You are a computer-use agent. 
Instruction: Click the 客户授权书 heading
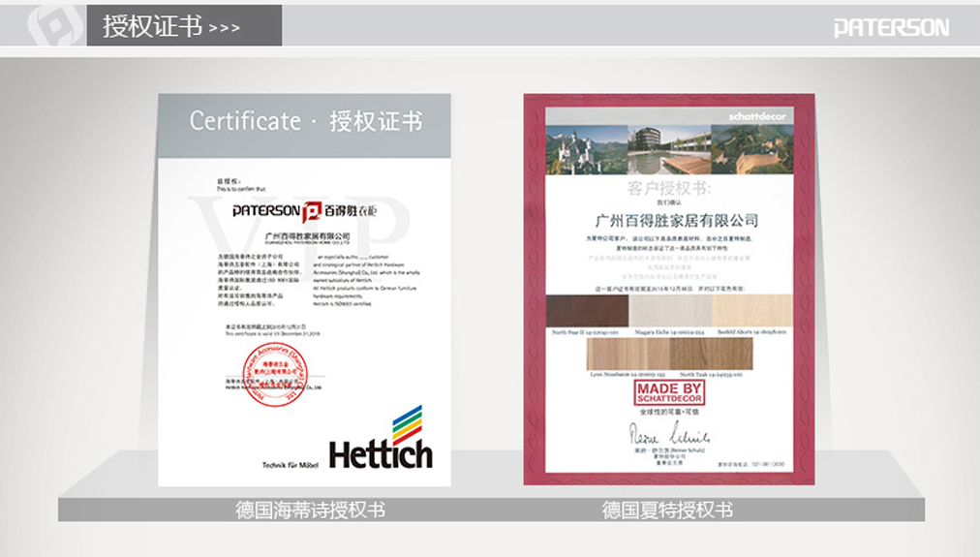coord(669,188)
